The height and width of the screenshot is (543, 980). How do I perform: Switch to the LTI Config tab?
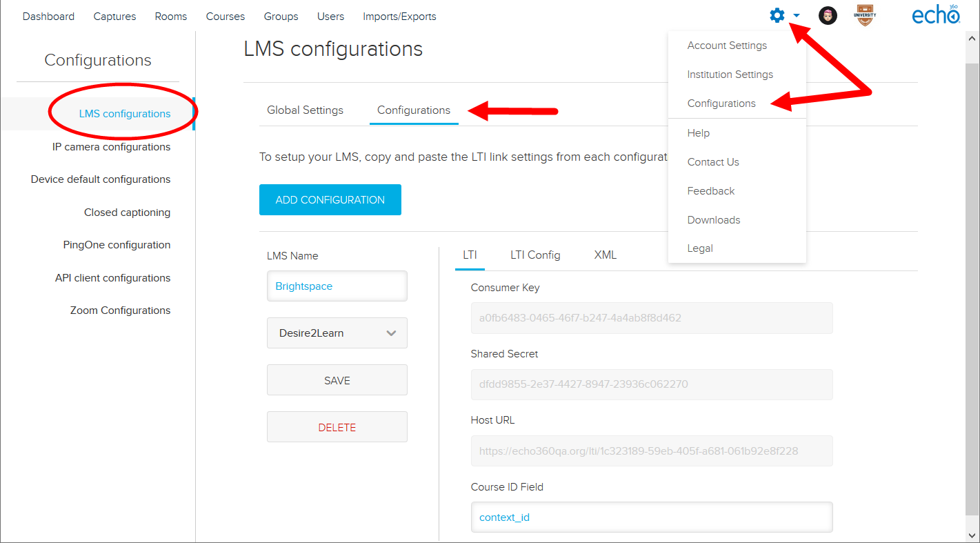point(535,255)
